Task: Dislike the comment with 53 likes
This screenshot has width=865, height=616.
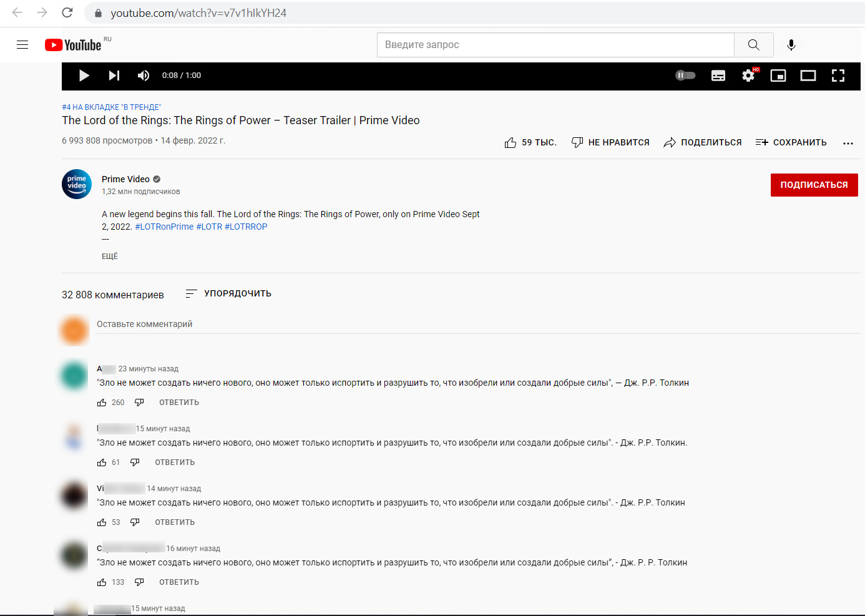Action: tap(135, 522)
